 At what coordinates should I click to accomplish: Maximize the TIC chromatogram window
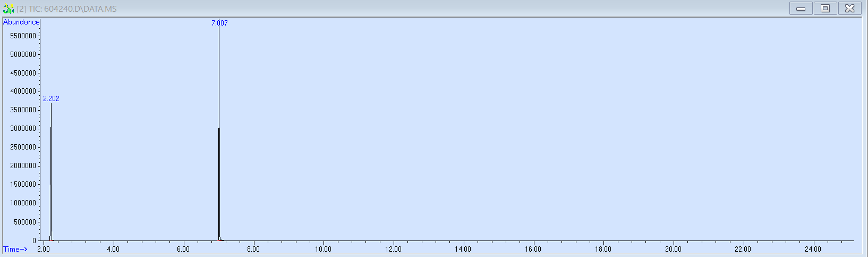(825, 9)
